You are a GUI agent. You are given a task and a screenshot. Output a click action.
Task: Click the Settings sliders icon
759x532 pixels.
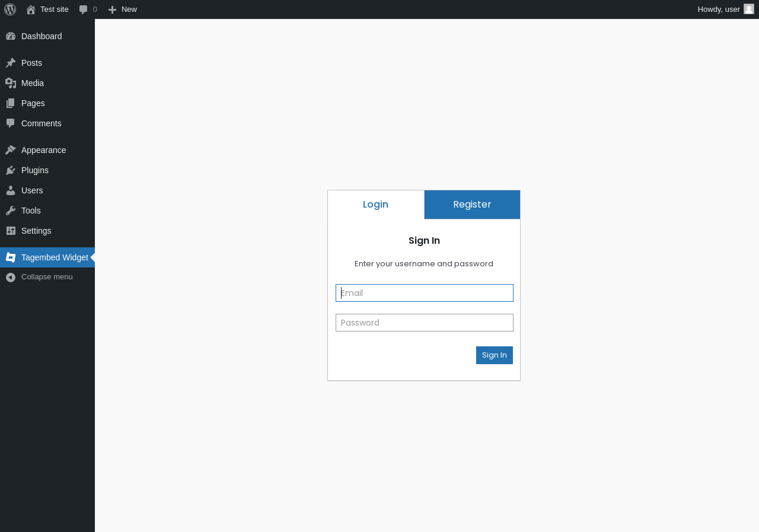(11, 231)
